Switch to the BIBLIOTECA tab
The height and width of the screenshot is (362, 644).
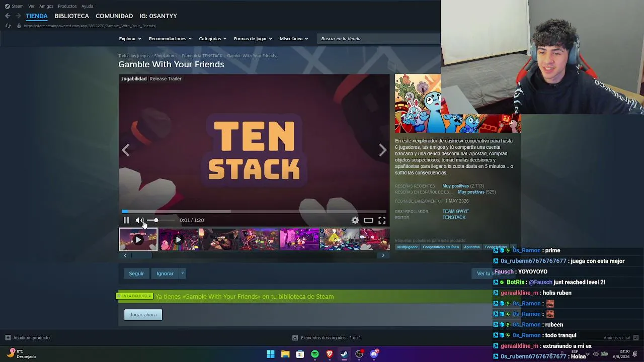71,16
